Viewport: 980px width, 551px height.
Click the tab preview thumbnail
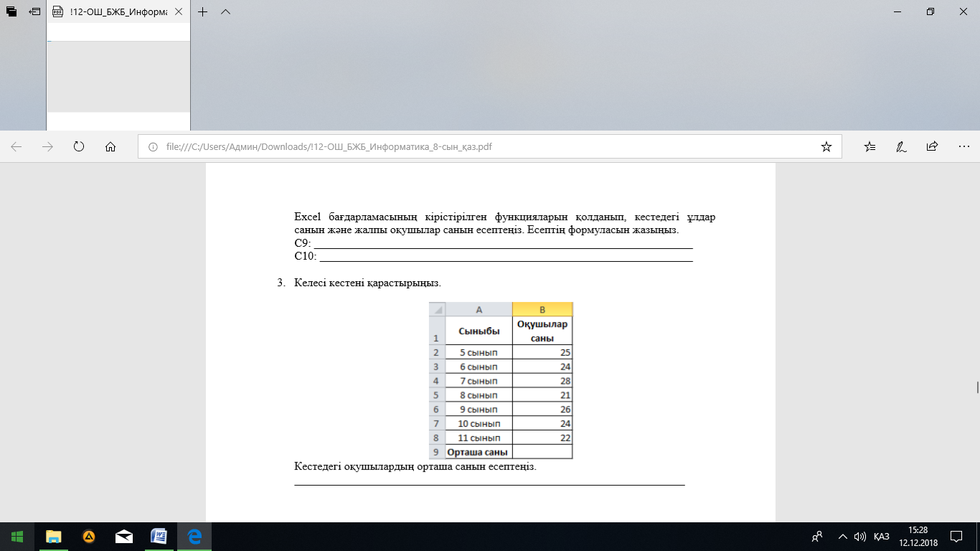(118, 77)
